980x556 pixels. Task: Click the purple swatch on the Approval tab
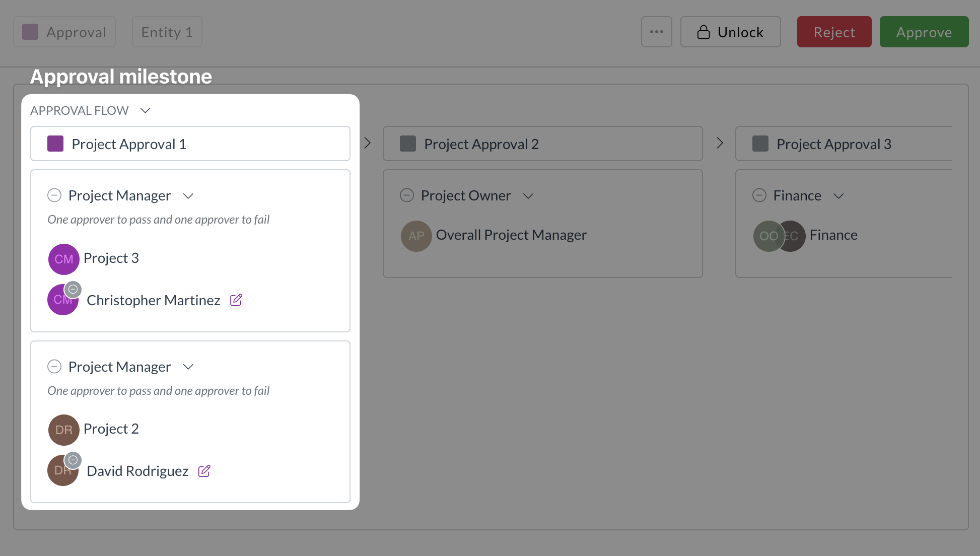coord(30,32)
